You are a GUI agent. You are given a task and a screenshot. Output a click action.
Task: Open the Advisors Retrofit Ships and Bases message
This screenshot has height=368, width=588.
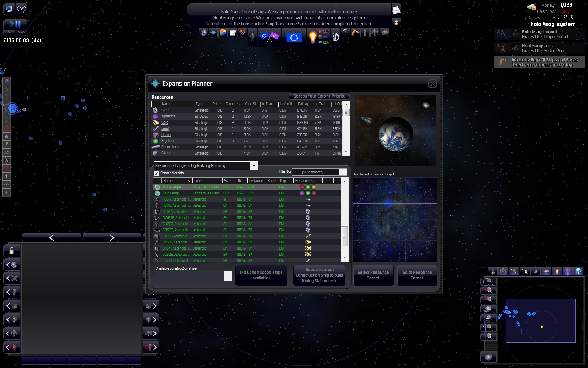539,62
